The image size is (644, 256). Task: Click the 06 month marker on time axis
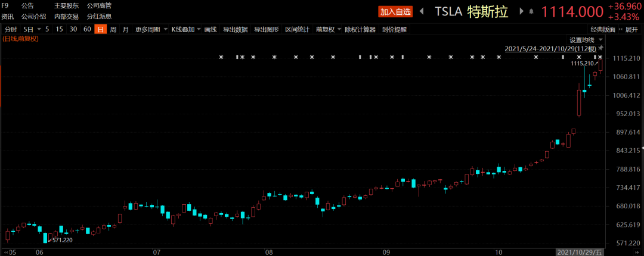click(39, 251)
